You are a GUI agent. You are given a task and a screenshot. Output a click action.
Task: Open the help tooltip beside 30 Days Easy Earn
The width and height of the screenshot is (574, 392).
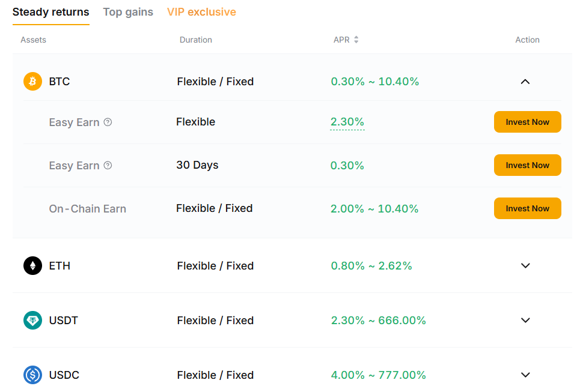point(108,165)
